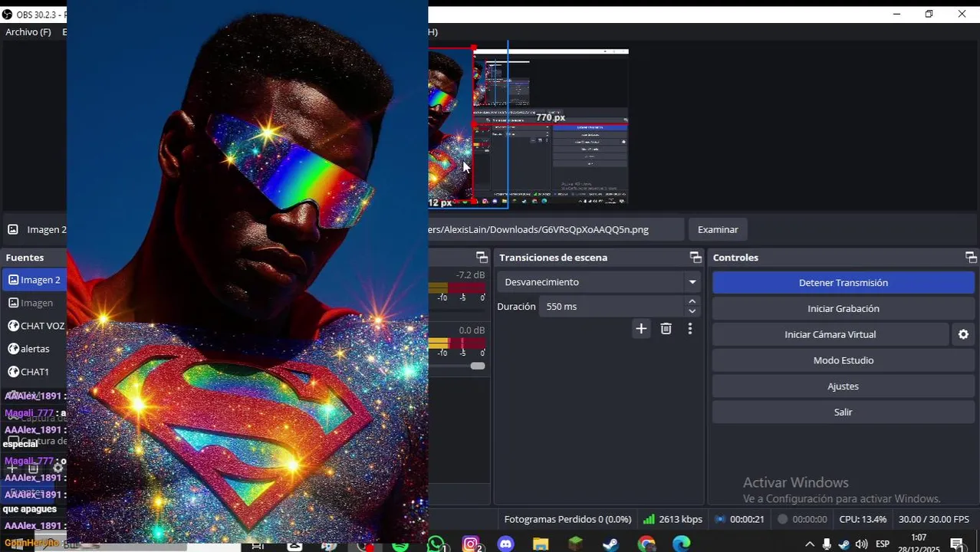Open WhatsApp from the taskbar
Screen dimensions: 980x552
click(436, 544)
